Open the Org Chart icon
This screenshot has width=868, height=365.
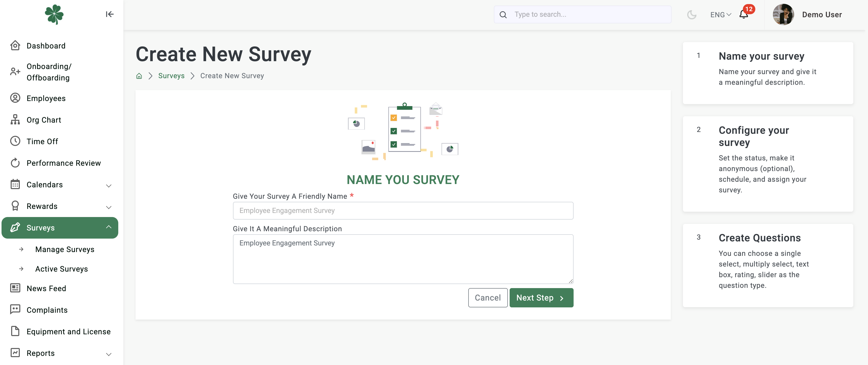click(x=15, y=120)
